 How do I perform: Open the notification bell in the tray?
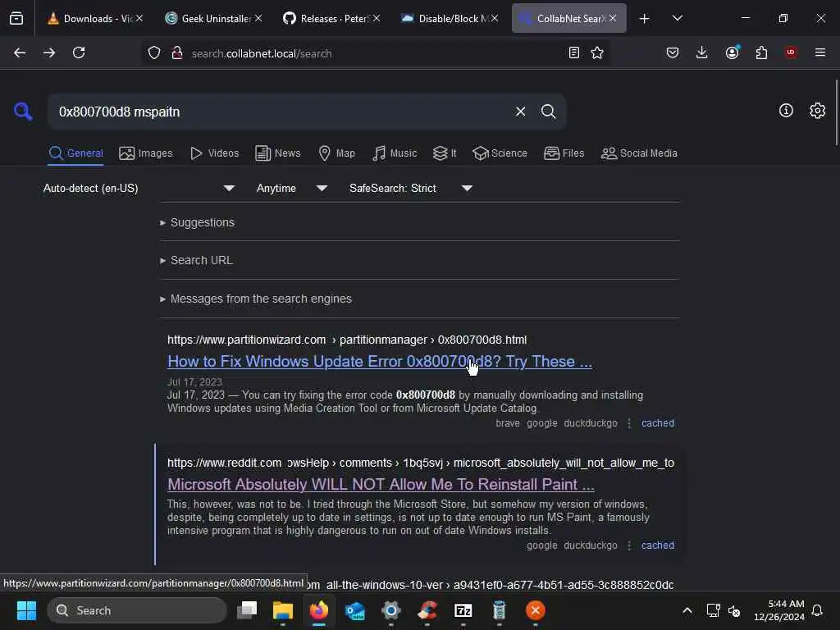(x=817, y=610)
